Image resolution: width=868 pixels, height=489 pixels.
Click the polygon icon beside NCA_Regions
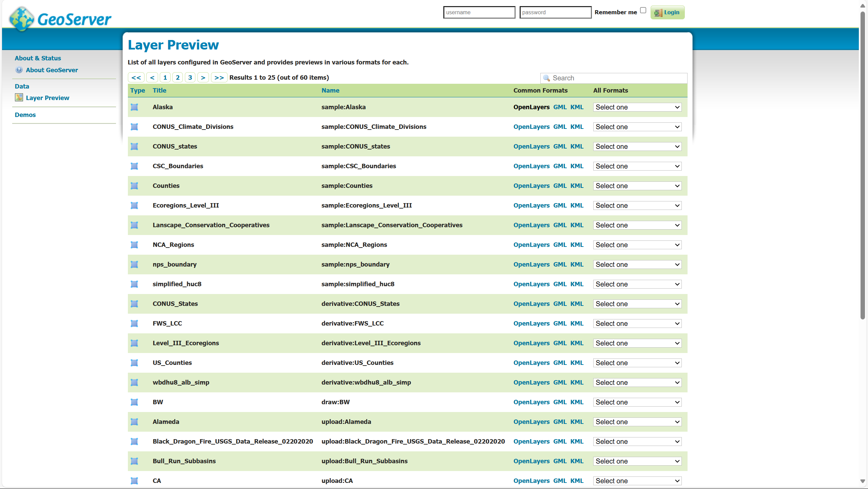(x=134, y=245)
